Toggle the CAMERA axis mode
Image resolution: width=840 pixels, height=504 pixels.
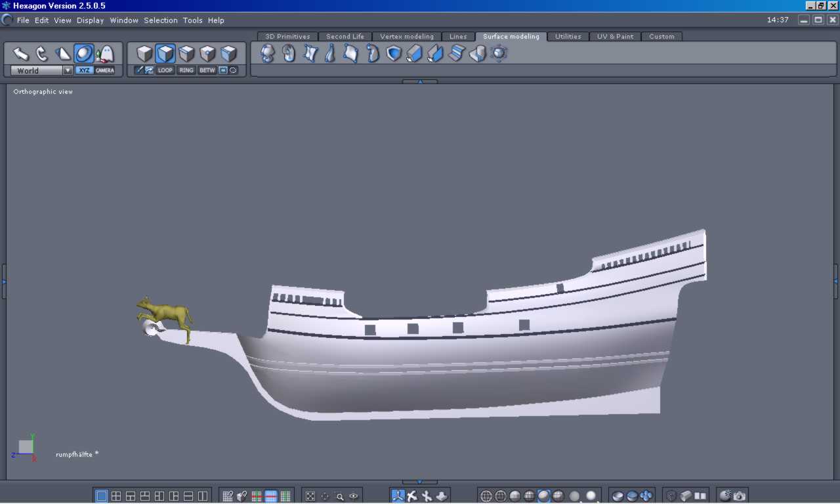(105, 70)
